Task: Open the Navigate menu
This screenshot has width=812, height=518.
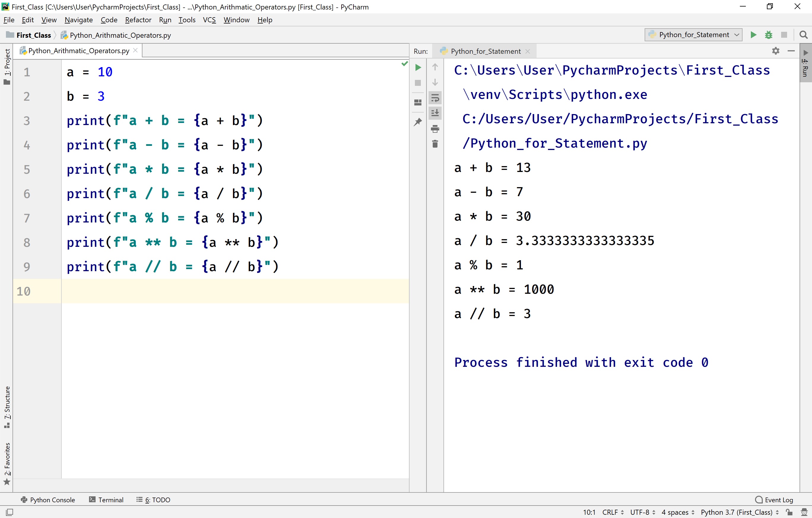Action: coord(79,20)
